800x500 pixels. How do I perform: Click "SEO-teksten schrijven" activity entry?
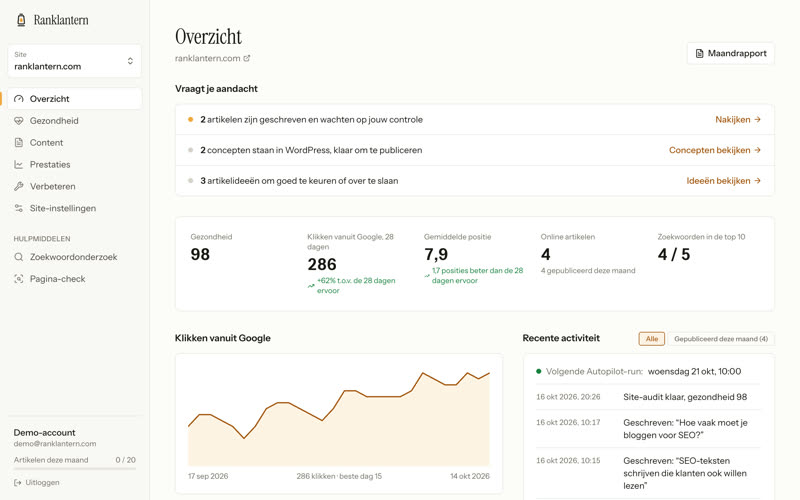pos(685,473)
